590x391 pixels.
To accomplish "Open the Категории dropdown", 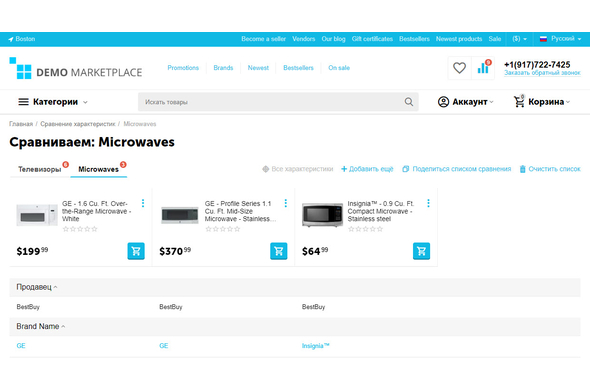I will 53,102.
